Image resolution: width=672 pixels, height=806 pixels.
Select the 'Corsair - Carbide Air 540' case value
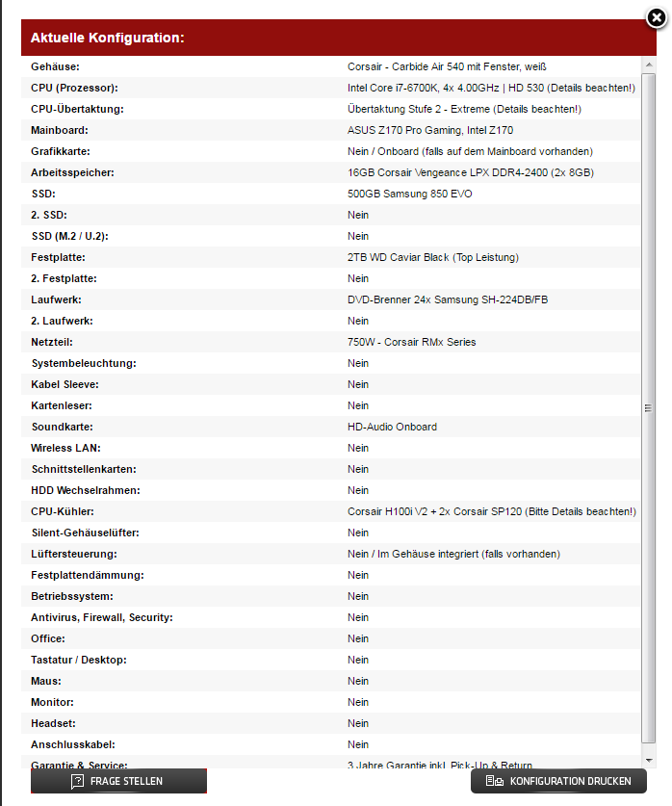(447, 66)
